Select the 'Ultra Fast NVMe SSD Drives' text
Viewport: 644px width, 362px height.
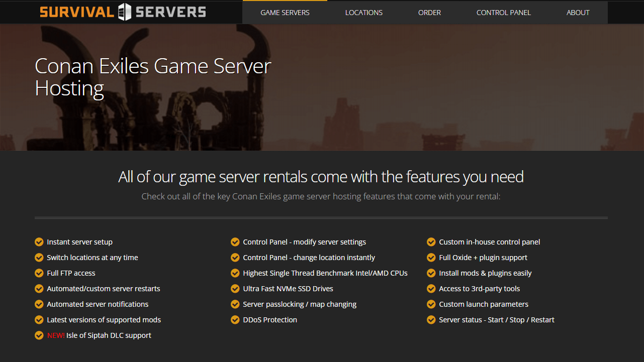click(288, 289)
